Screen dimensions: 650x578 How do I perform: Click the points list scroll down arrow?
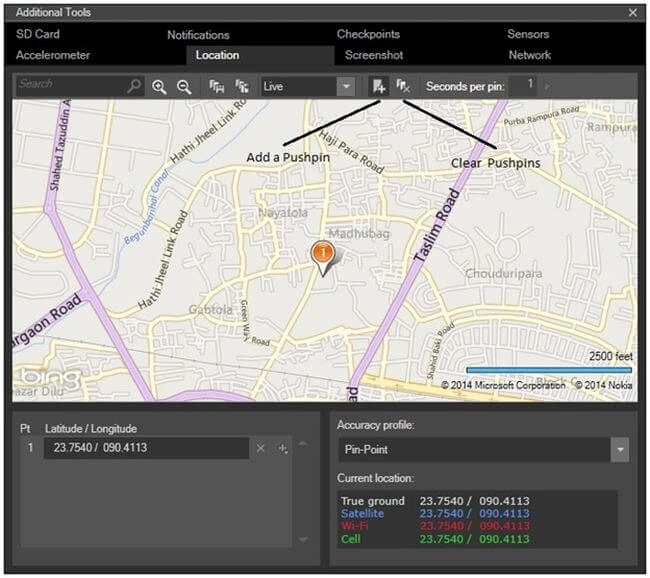(x=303, y=539)
